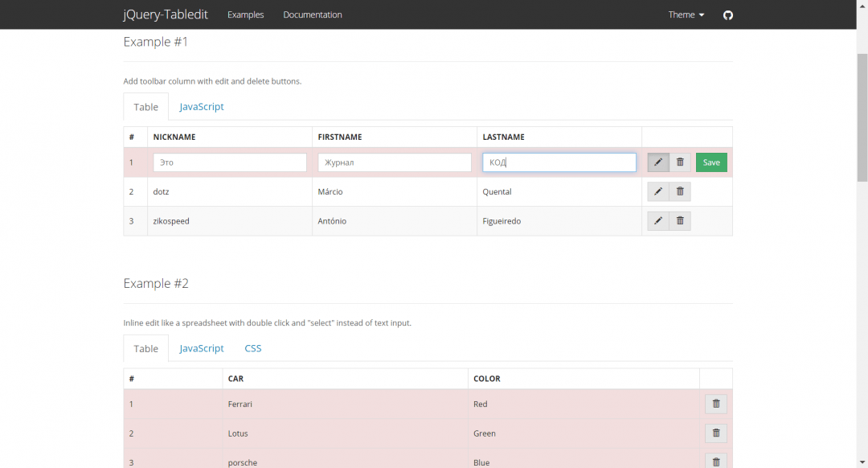This screenshot has width=868, height=468.
Task: Open the Documentation page
Action: (313, 14)
